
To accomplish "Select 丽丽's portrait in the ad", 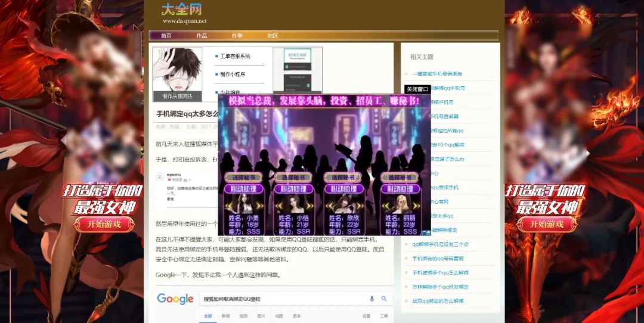I will pos(401,204).
